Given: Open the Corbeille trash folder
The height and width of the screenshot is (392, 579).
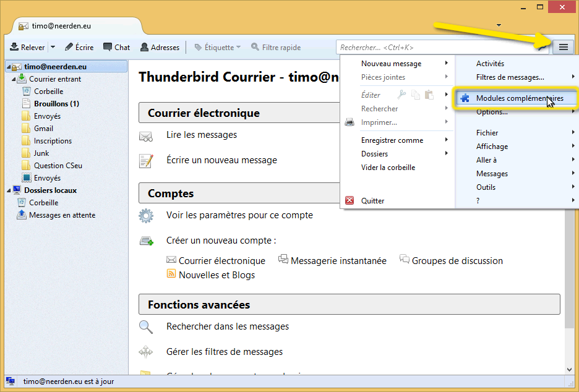Looking at the screenshot, I should click(x=48, y=91).
